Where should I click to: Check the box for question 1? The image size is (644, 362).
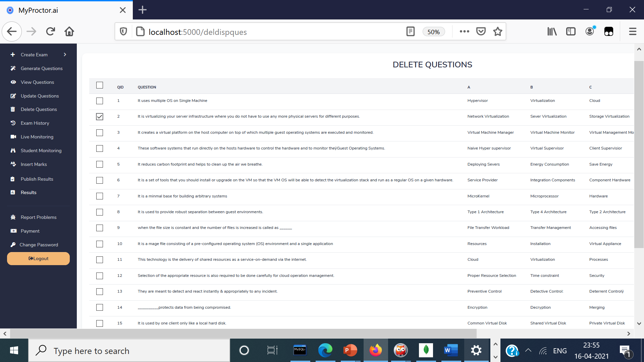[x=100, y=101]
